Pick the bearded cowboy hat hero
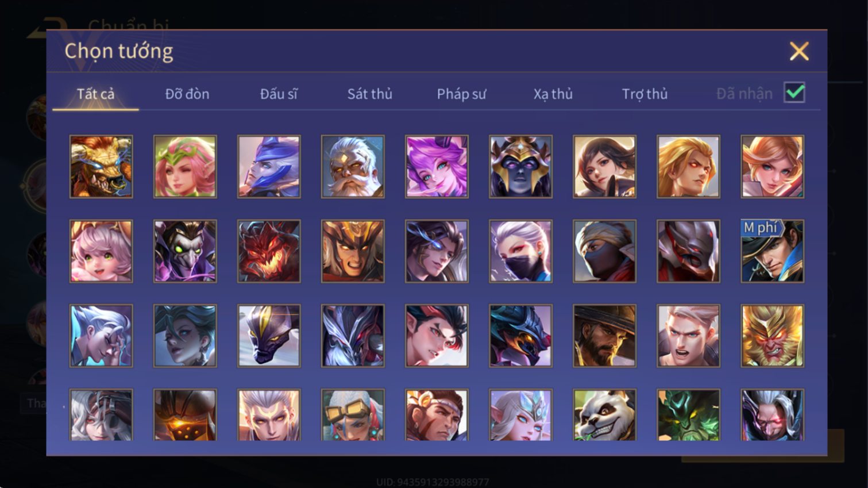The height and width of the screenshot is (488, 868). pos(604,336)
